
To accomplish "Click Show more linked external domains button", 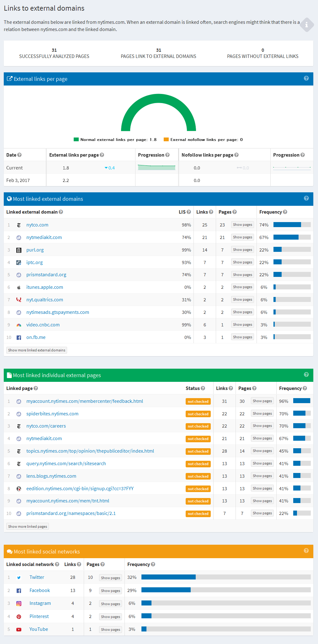I will click(37, 350).
